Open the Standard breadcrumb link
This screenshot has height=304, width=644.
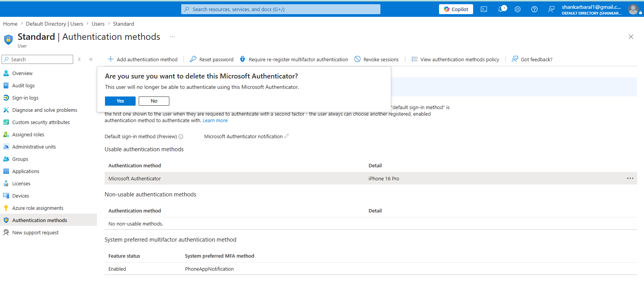pyautogui.click(x=123, y=24)
